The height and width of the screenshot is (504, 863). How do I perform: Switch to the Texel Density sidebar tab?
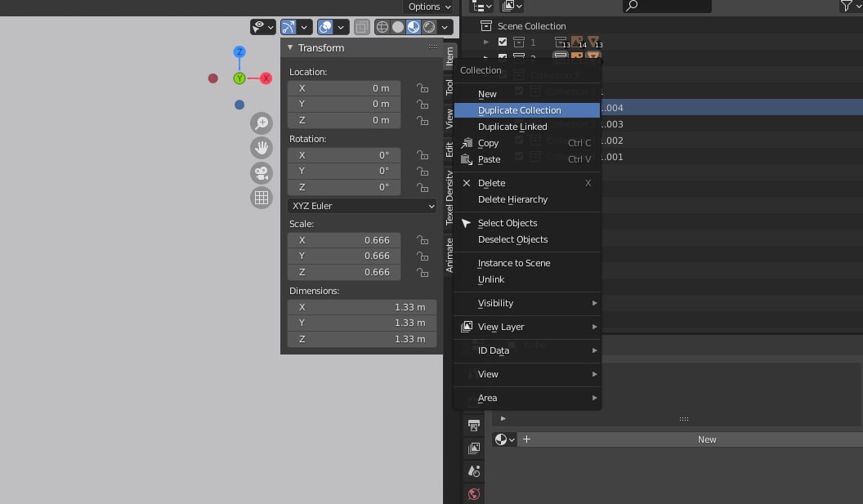pos(449,198)
